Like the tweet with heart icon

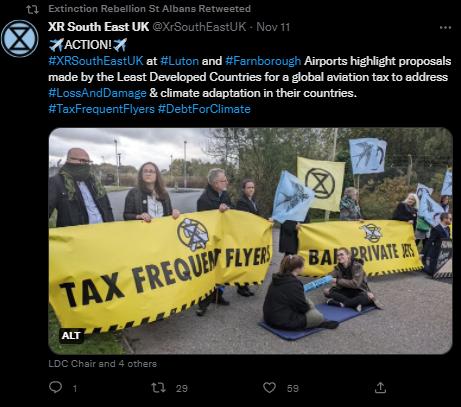tap(269, 388)
